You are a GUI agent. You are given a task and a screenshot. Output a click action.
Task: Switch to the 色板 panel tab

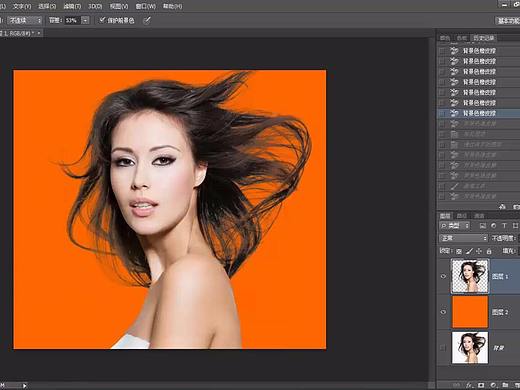[461, 38]
